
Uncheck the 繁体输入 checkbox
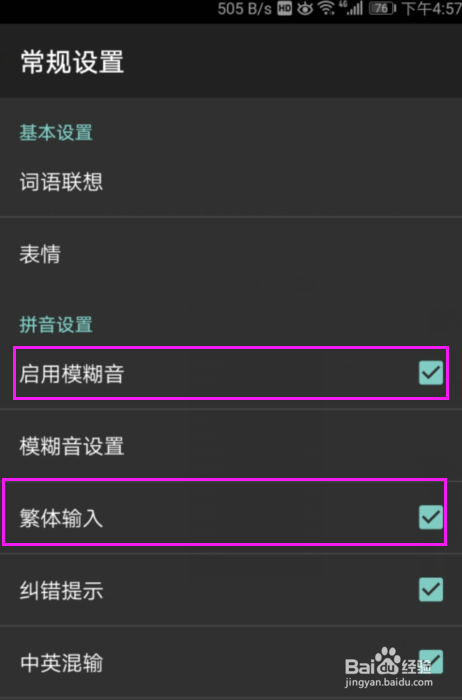pyautogui.click(x=431, y=517)
